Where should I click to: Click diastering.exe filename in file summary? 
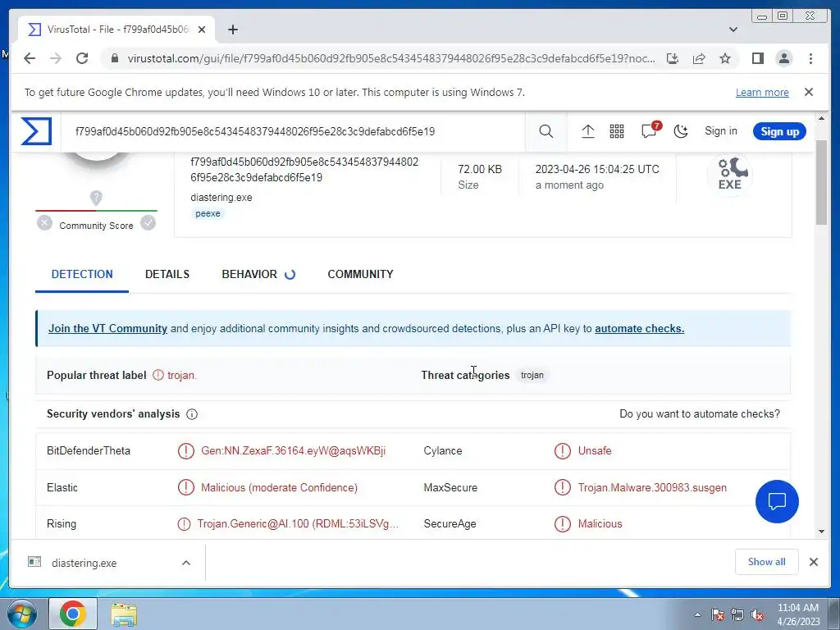[x=221, y=197]
